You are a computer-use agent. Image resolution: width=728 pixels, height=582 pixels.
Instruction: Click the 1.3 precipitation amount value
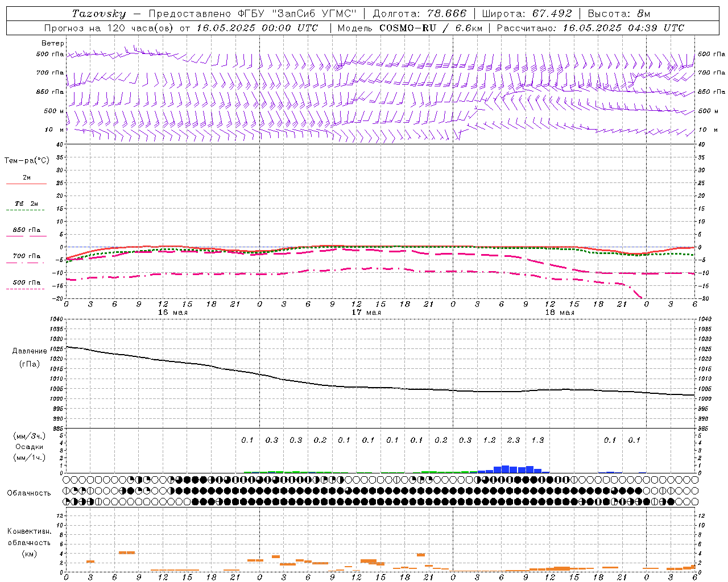537,440
